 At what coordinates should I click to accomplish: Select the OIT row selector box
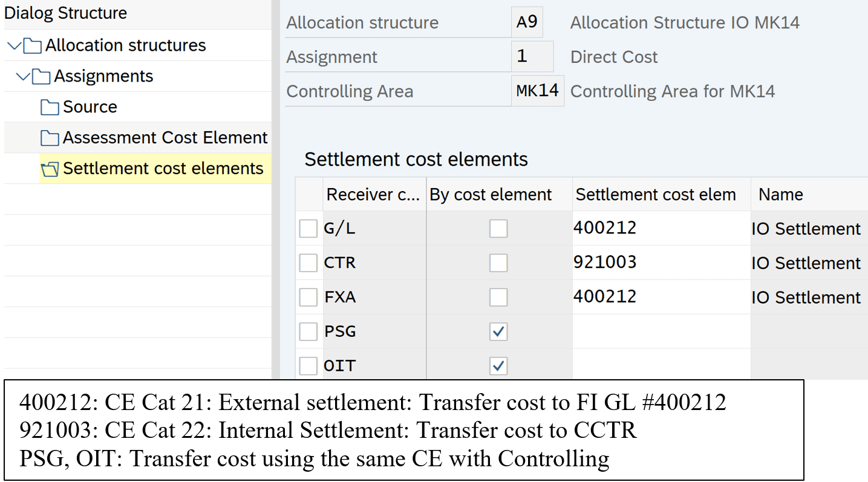308,366
